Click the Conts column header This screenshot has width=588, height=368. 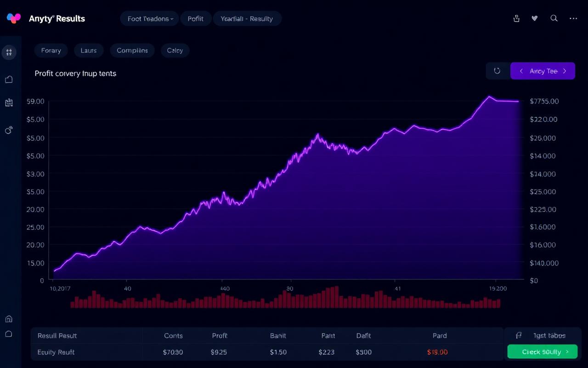point(173,336)
